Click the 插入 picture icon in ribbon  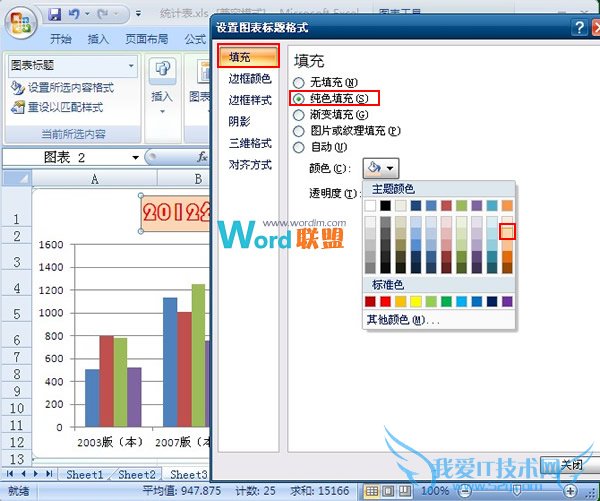pyautogui.click(x=163, y=70)
